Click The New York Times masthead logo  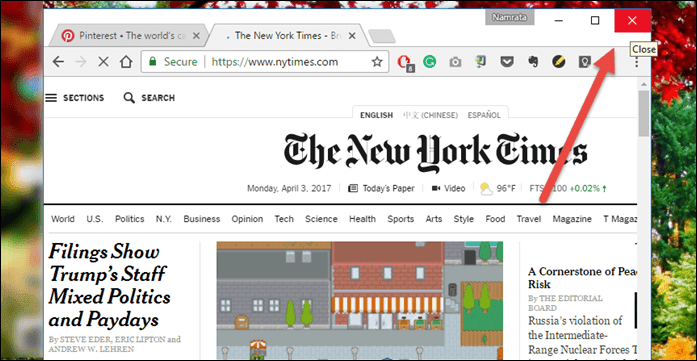click(436, 153)
